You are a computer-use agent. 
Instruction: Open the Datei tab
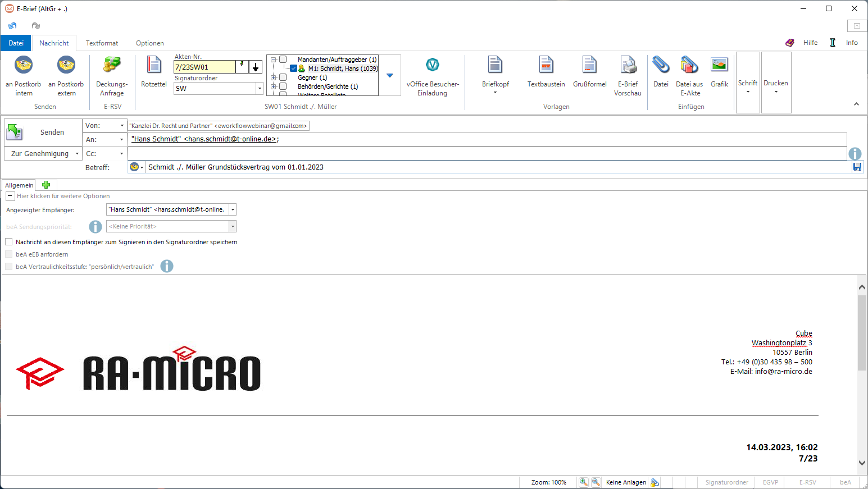coord(16,43)
